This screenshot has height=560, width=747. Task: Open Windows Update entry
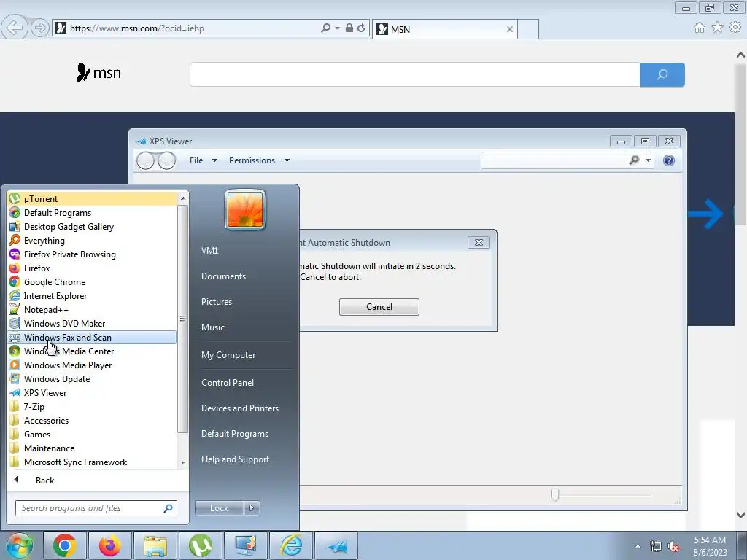coord(92,378)
